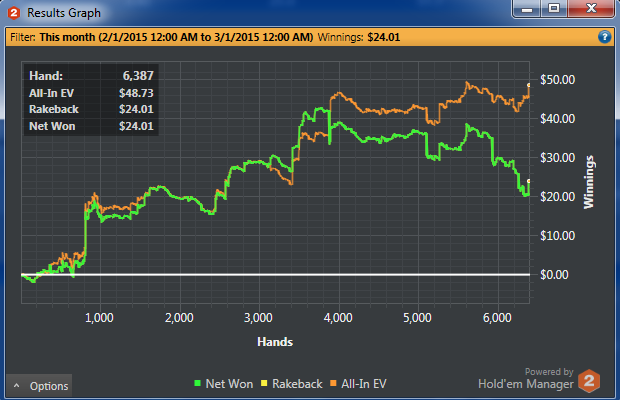Click the Net Won value $24.01 in the tooltip

pos(136,126)
